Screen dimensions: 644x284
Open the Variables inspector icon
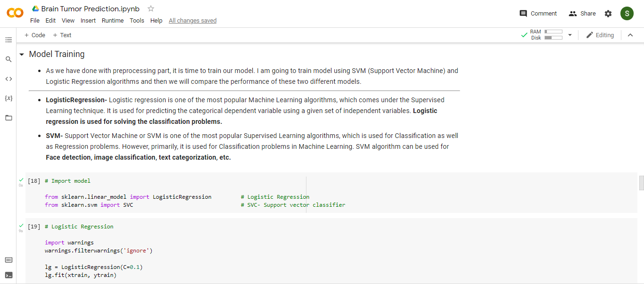tap(8, 98)
